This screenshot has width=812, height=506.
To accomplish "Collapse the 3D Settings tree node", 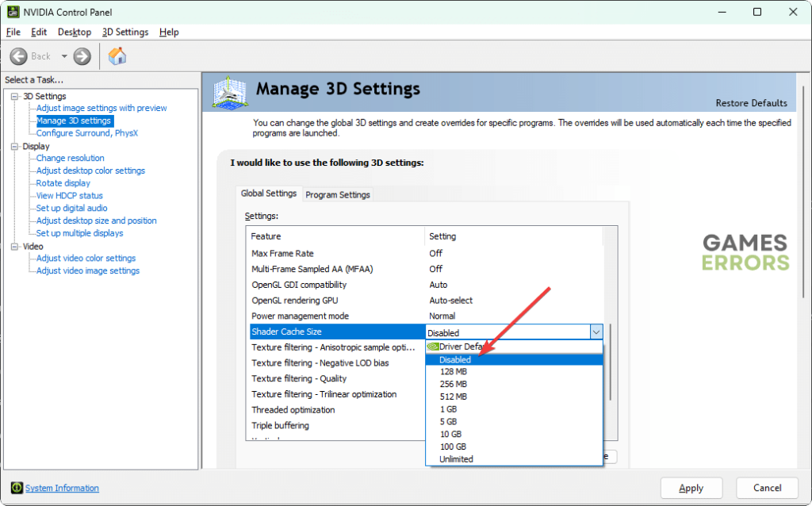I will (x=15, y=96).
